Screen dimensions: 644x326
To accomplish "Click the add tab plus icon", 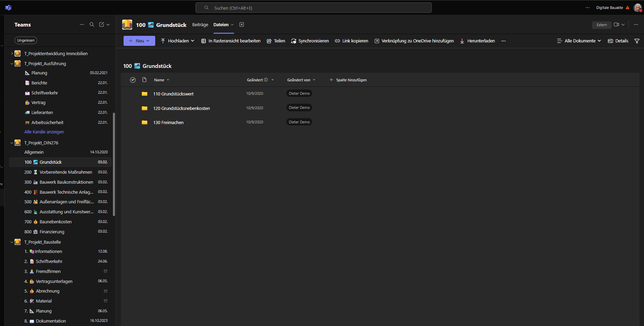I will (241, 25).
